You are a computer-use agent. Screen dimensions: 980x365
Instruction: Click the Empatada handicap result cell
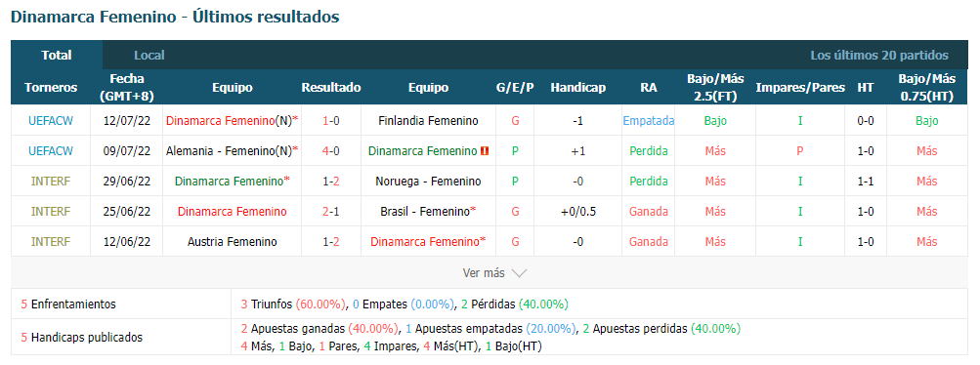point(649,120)
